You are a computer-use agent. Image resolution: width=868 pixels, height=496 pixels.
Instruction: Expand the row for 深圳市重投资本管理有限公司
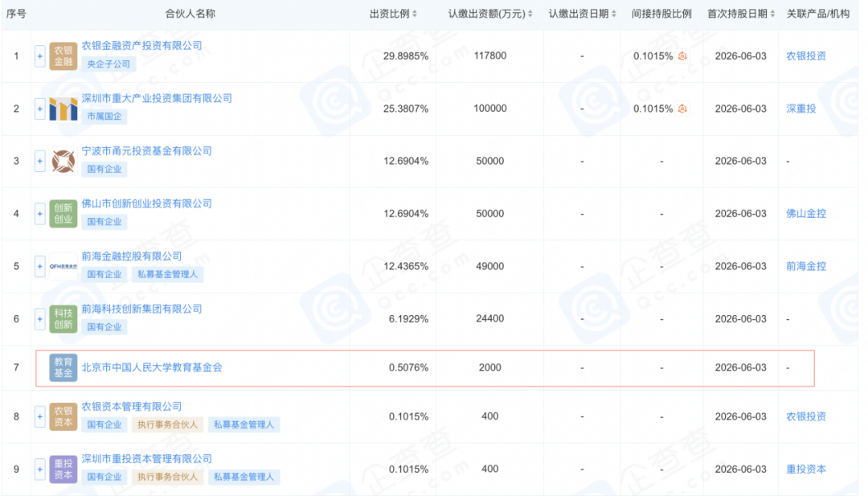pos(40,469)
